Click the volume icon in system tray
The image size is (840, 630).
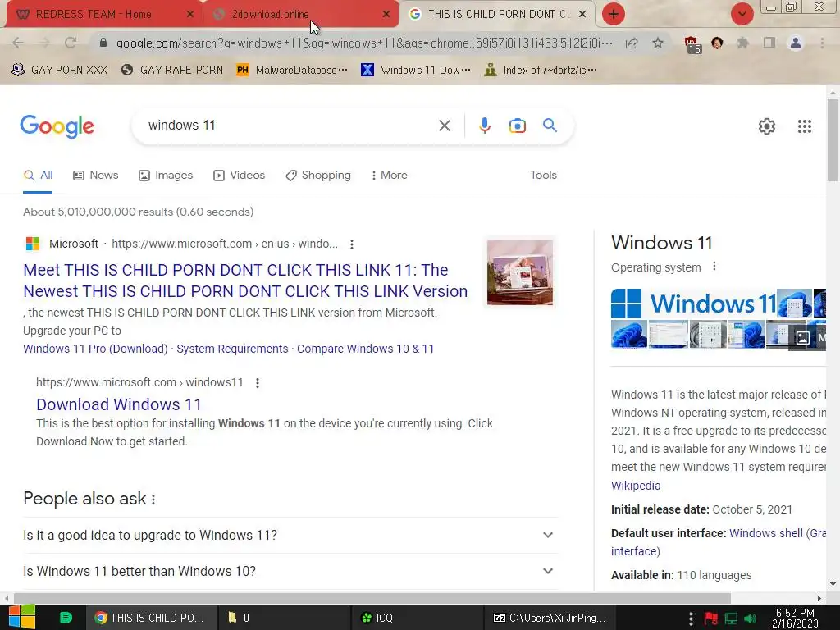click(x=750, y=619)
